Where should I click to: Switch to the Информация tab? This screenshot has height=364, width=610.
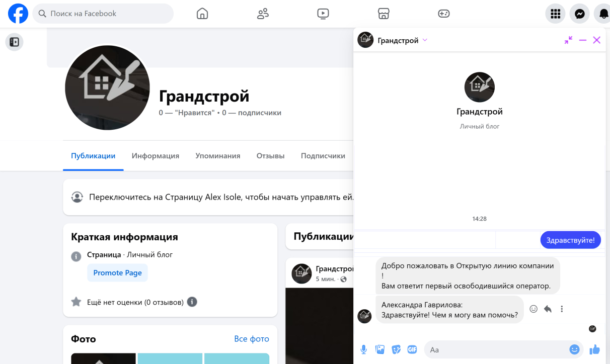156,156
